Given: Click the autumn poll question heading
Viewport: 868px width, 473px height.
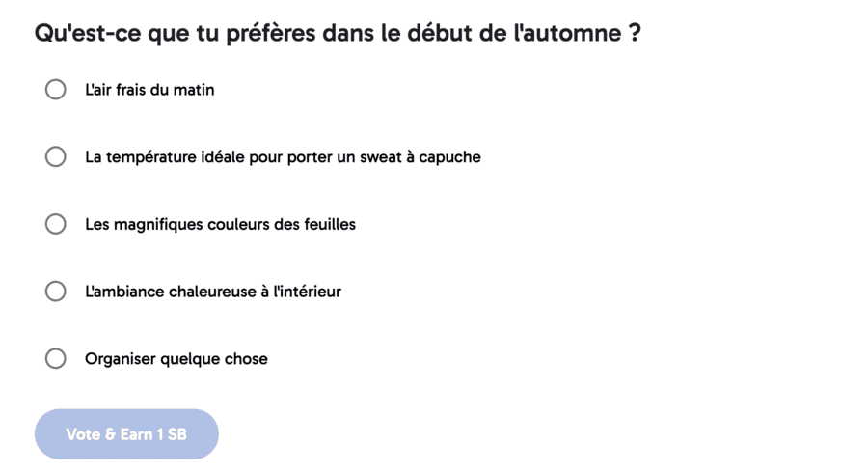Looking at the screenshot, I should coord(338,33).
